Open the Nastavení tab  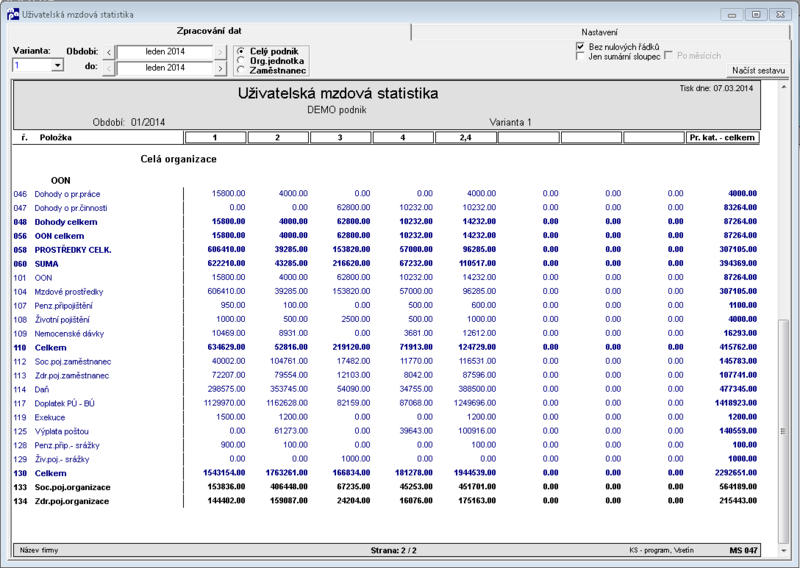[x=599, y=32]
